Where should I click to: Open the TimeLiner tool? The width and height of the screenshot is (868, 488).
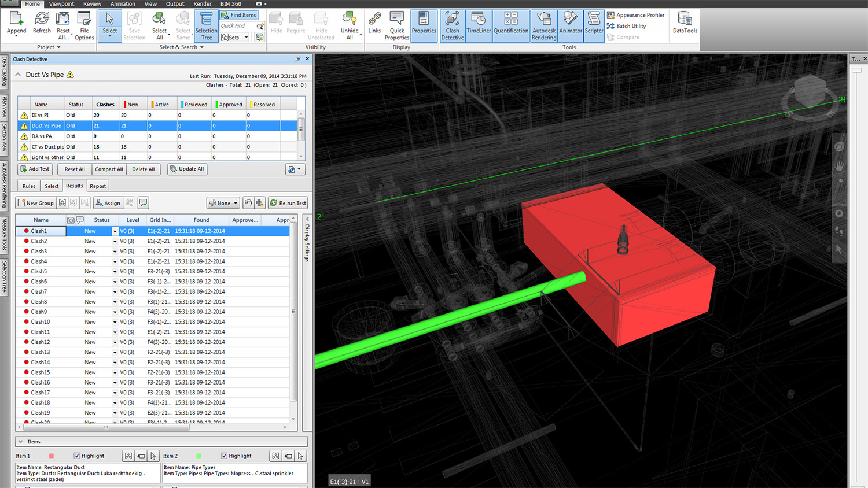click(479, 26)
